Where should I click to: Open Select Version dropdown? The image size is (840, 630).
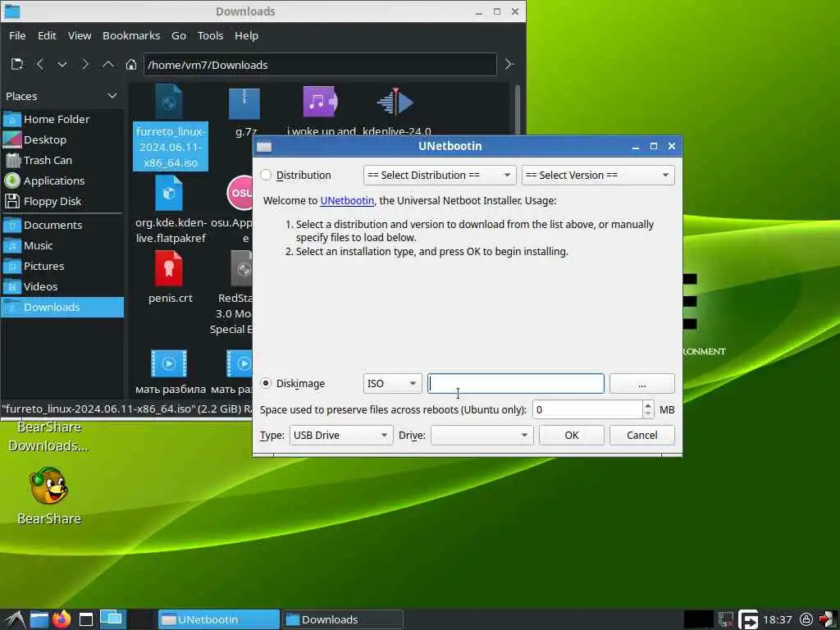click(x=598, y=176)
